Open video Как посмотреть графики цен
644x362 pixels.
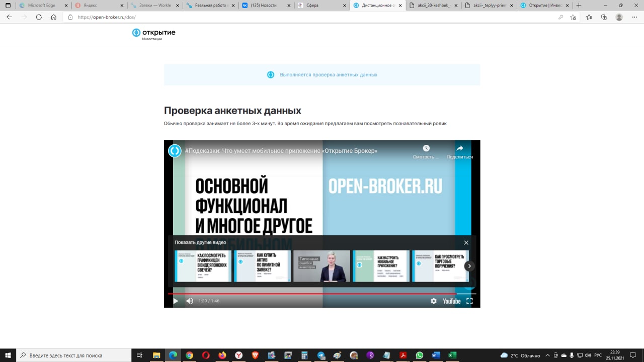point(203,266)
